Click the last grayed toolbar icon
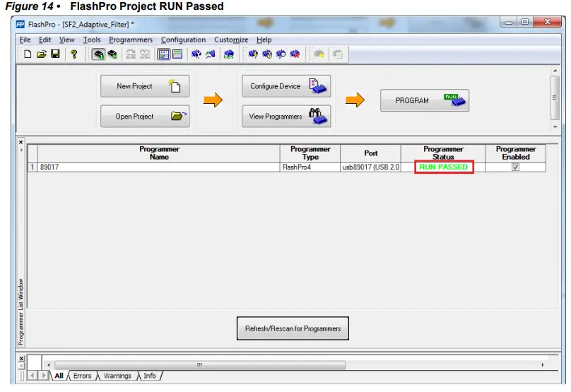Screen dimensions: 571x392 tap(338, 54)
